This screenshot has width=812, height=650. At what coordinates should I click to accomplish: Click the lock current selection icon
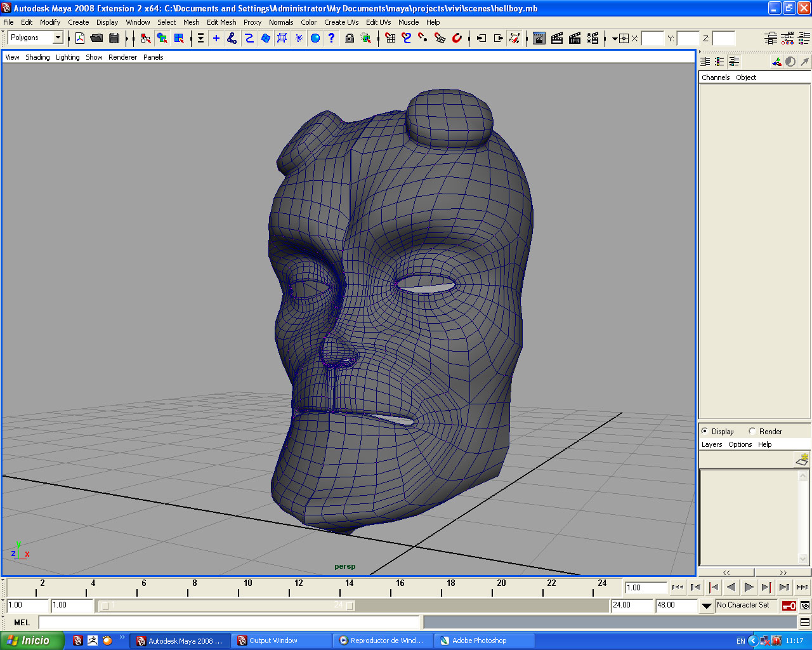pos(350,38)
